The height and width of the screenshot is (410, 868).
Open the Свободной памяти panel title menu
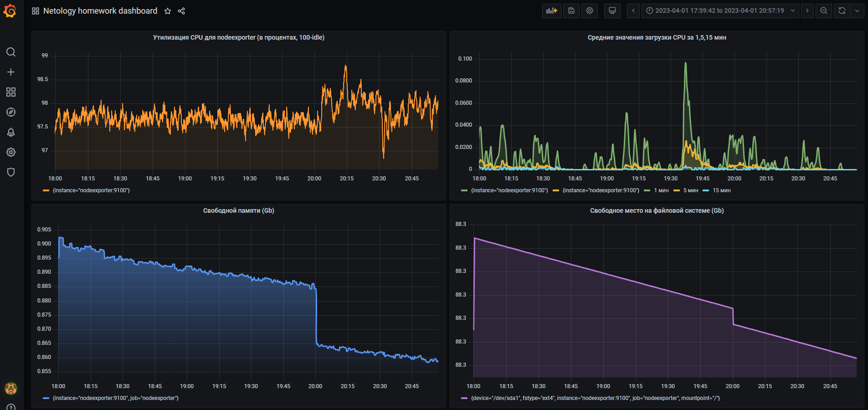pos(239,210)
